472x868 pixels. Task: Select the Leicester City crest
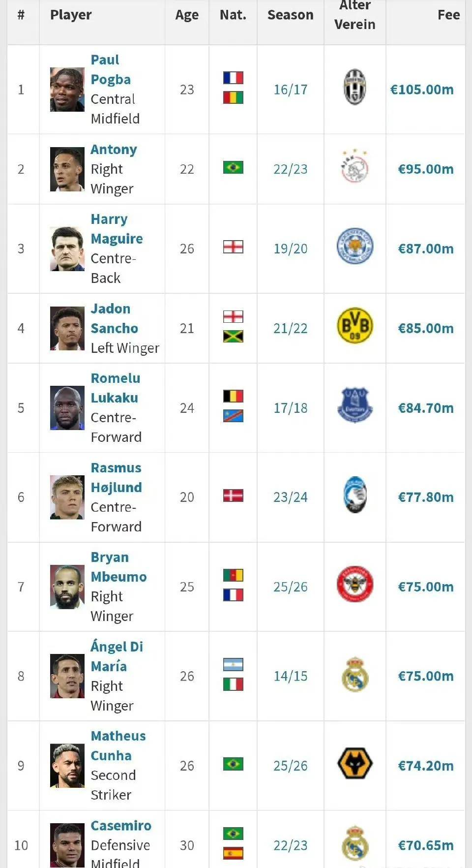(354, 246)
